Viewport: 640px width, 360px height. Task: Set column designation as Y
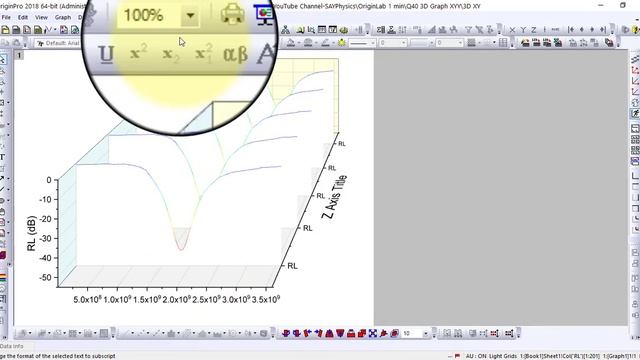click(523, 30)
